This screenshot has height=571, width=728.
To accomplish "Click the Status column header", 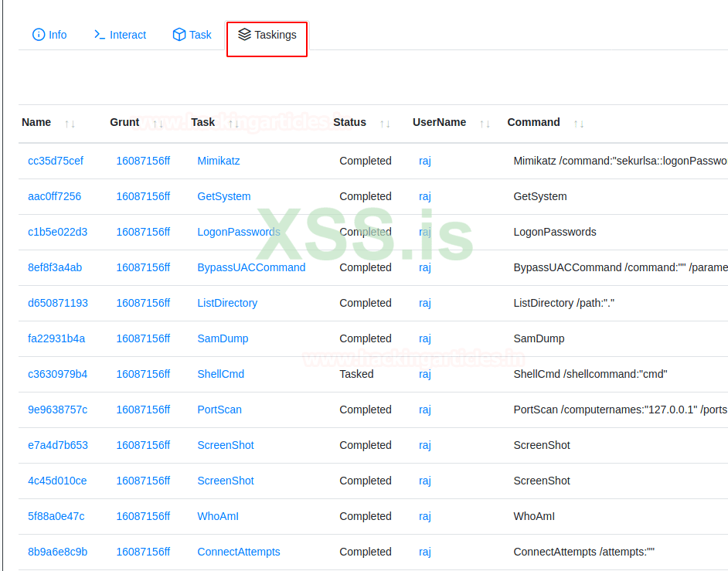I will click(x=349, y=122).
